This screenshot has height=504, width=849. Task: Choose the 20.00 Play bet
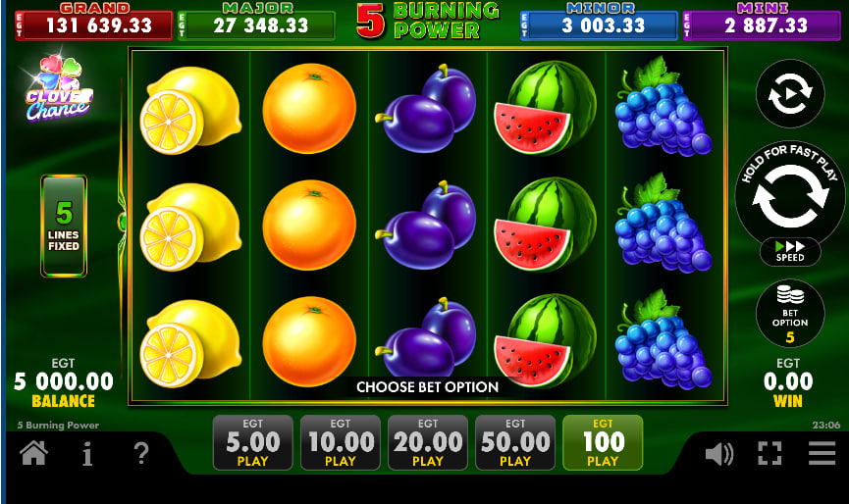pos(428,443)
